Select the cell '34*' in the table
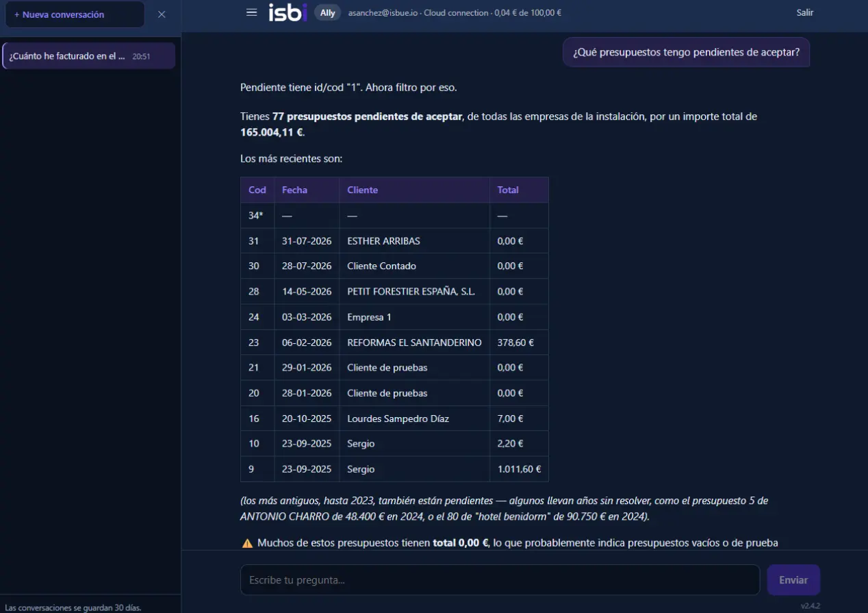 256,215
